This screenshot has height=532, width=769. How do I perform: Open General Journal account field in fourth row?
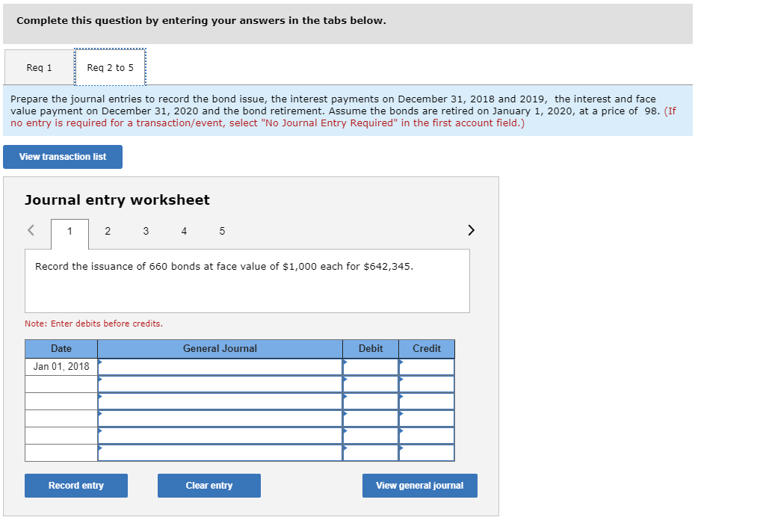click(x=220, y=418)
